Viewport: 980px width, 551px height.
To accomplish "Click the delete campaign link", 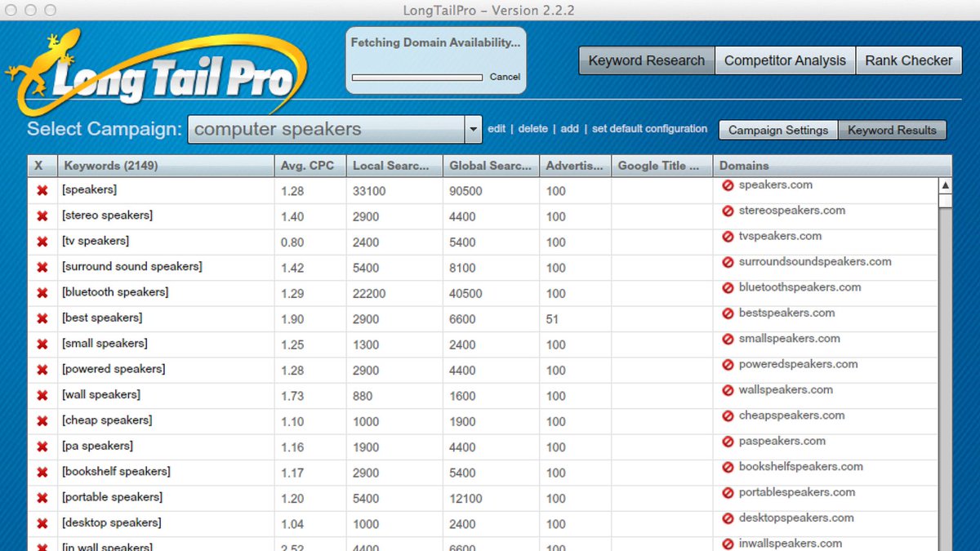I will [533, 129].
